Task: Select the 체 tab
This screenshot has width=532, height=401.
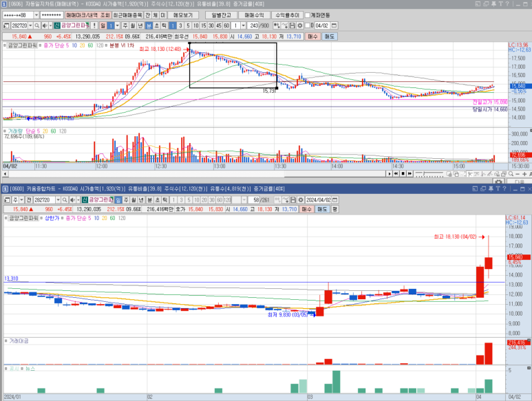Action: click(x=156, y=15)
